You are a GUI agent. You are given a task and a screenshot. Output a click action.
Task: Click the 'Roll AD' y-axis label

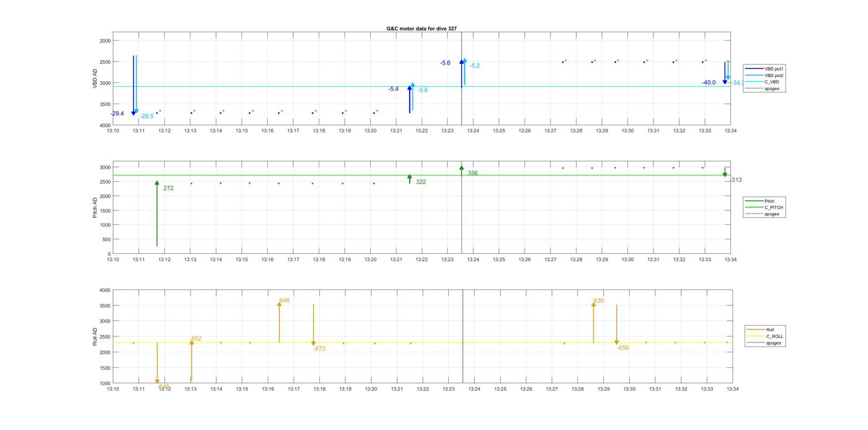coord(95,337)
